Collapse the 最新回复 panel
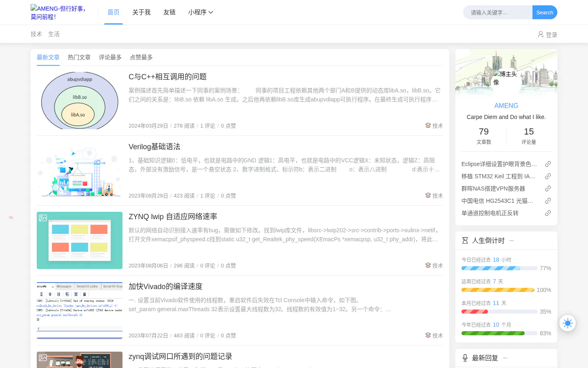The height and width of the screenshot is (368, 588). click(505, 358)
